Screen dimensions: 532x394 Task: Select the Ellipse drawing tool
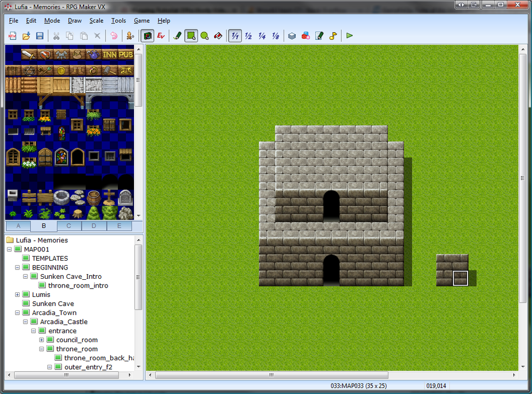(x=205, y=36)
